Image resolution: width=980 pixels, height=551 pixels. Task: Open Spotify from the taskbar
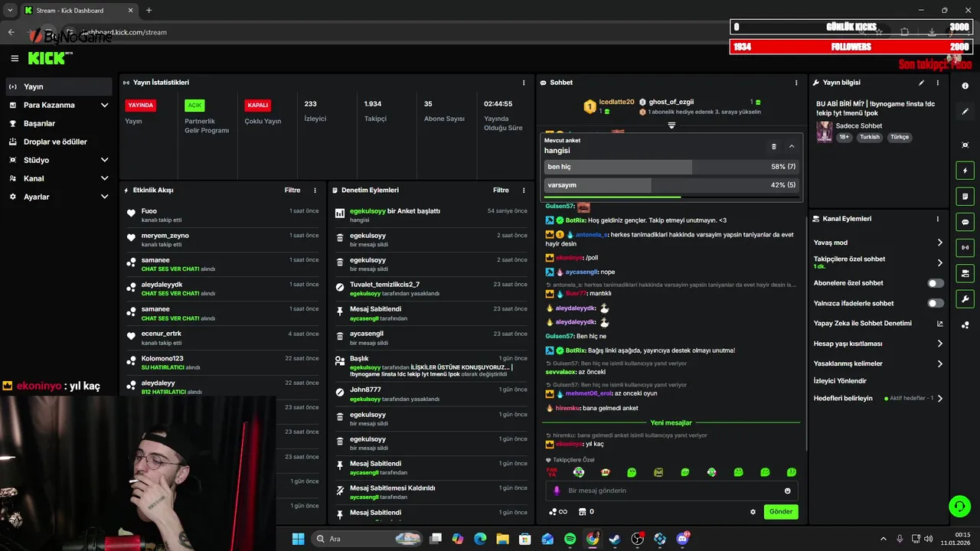coord(570,539)
